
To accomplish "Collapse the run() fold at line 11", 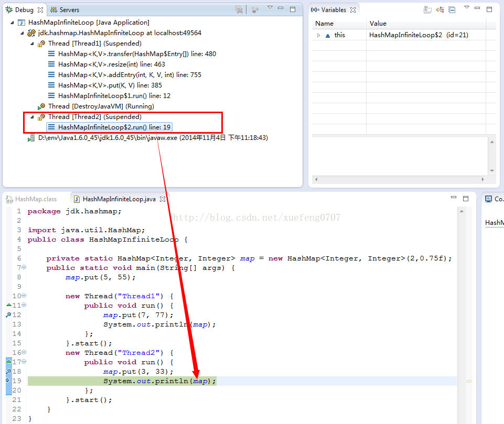I will coord(24,305).
